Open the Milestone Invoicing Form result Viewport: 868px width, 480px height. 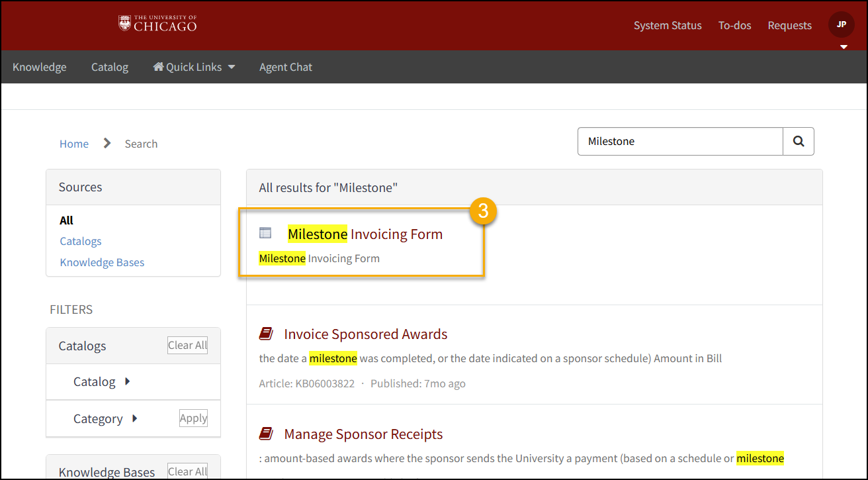[365, 234]
